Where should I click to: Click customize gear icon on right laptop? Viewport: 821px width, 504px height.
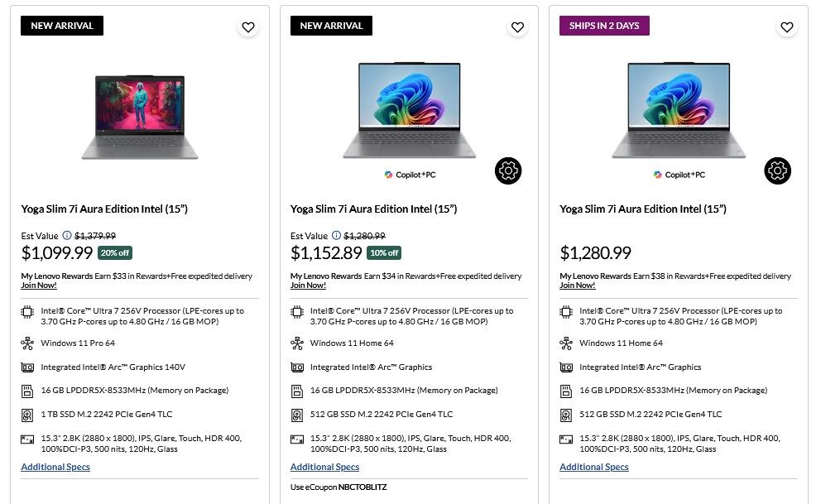click(x=777, y=171)
